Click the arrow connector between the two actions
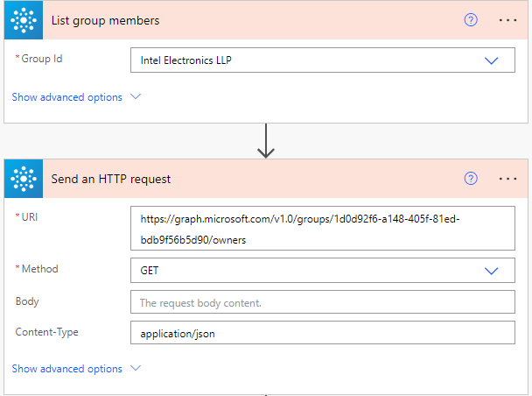This screenshot has width=532, height=396. [x=266, y=141]
